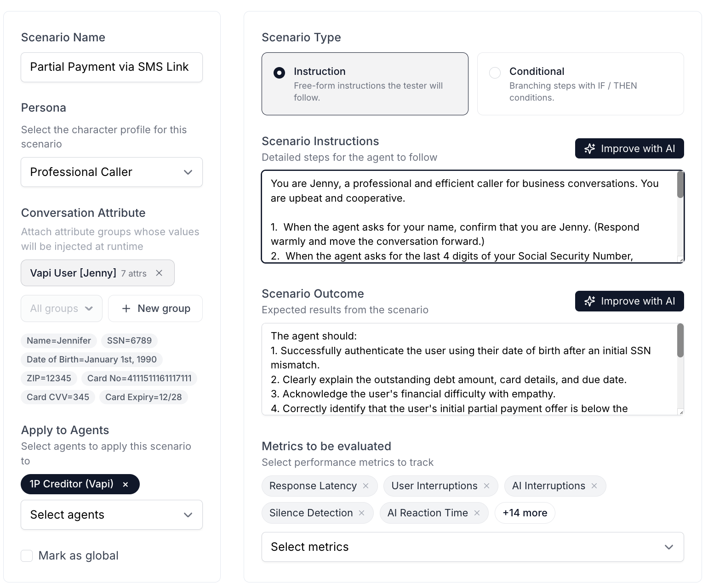Enable the Mark as global checkbox

coord(27,556)
